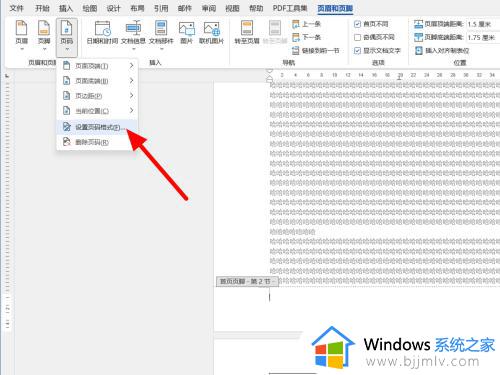
Task: Switch to the 布局 ribbon tab
Action: point(137,8)
